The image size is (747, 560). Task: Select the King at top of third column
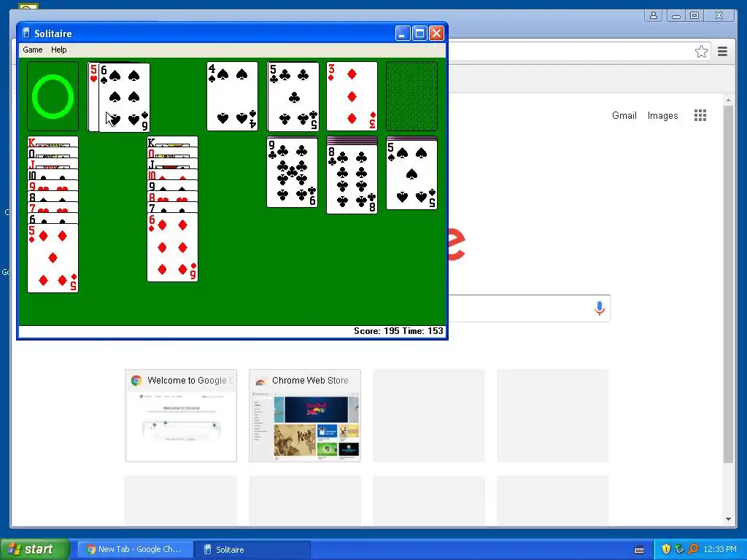point(172,142)
